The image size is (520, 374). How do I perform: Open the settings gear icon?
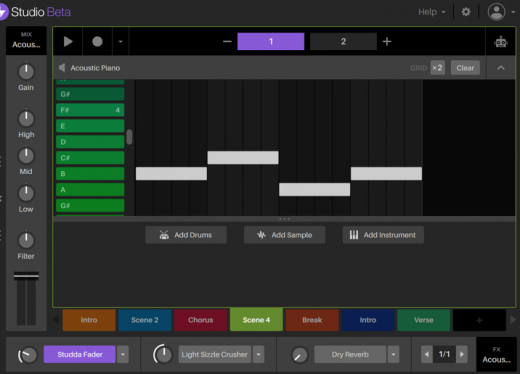click(x=466, y=12)
